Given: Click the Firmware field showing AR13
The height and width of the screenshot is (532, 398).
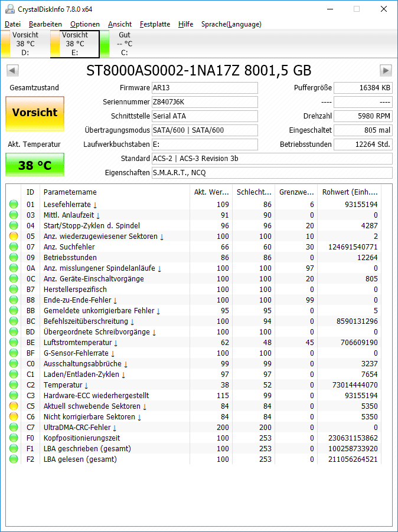Looking at the screenshot, I should point(205,88).
